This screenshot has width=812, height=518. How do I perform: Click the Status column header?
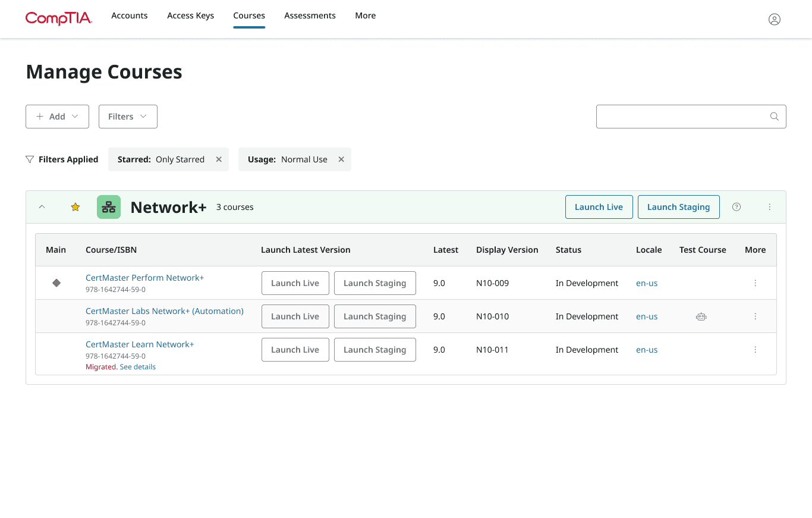point(568,250)
